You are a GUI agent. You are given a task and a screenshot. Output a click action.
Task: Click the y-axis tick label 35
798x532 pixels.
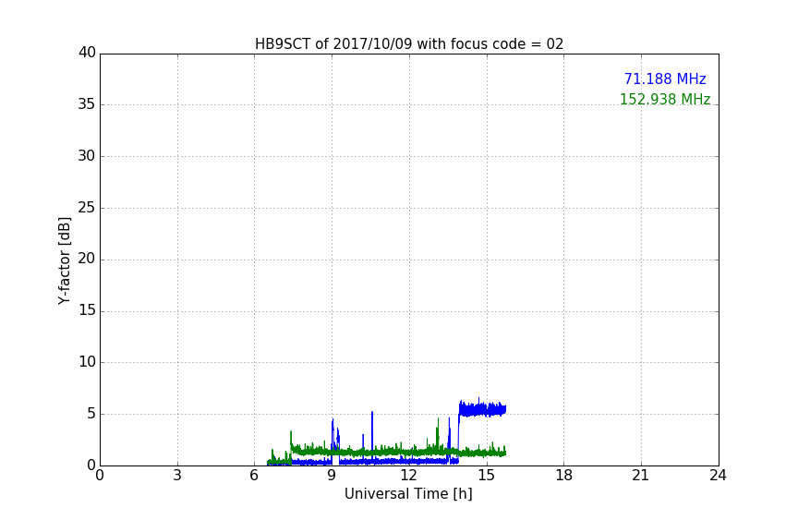click(x=87, y=104)
